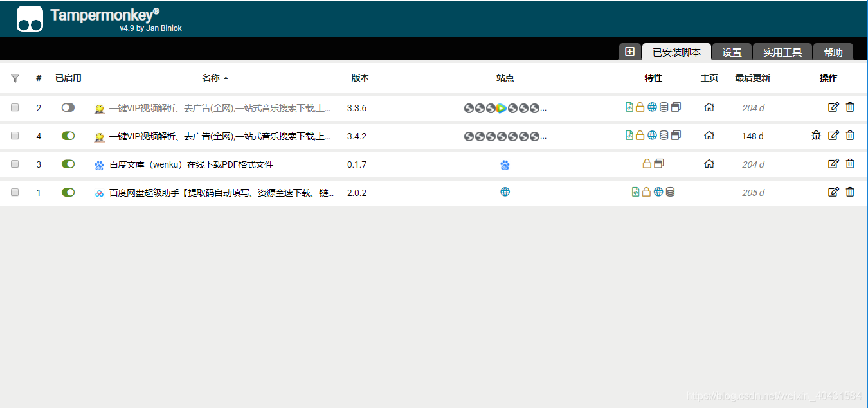The width and height of the screenshot is (868, 408).
Task: Sort by 版本 column header
Action: point(360,78)
